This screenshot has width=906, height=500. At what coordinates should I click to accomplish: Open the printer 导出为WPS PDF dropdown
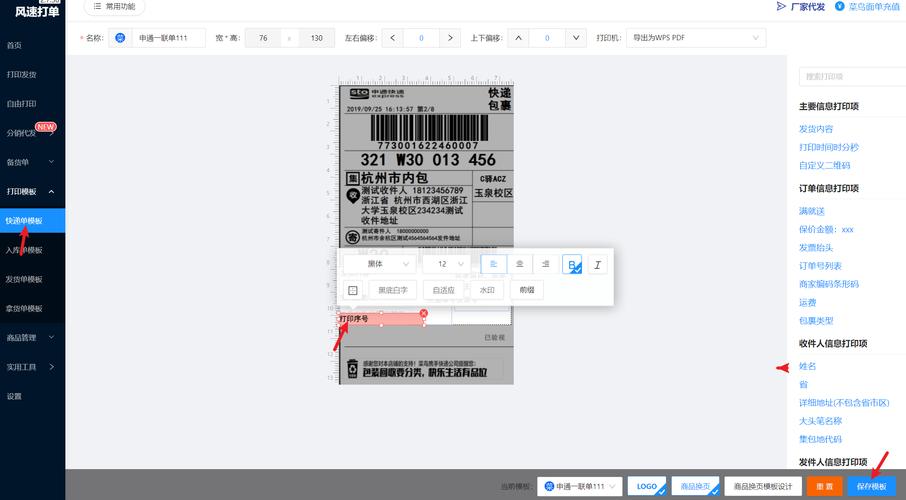(696, 38)
